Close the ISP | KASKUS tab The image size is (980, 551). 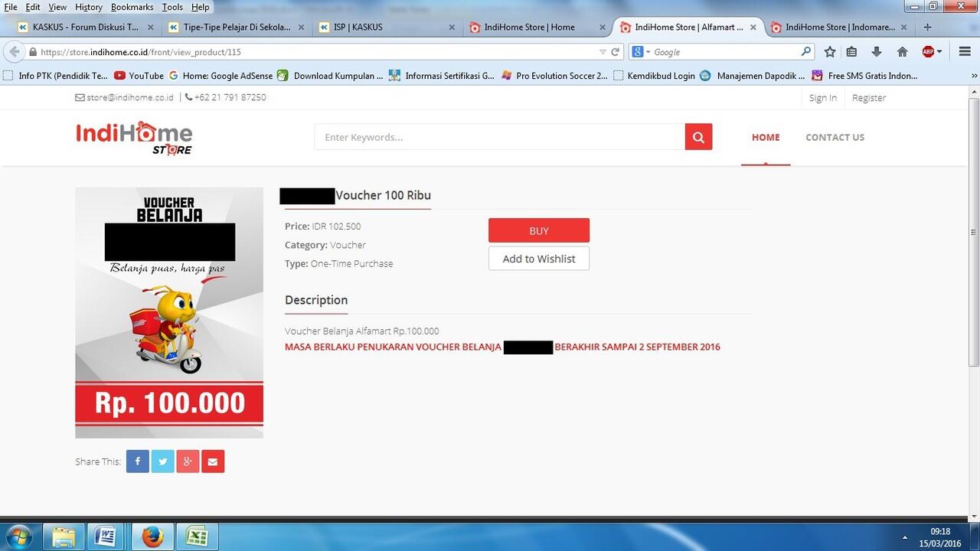tap(452, 27)
